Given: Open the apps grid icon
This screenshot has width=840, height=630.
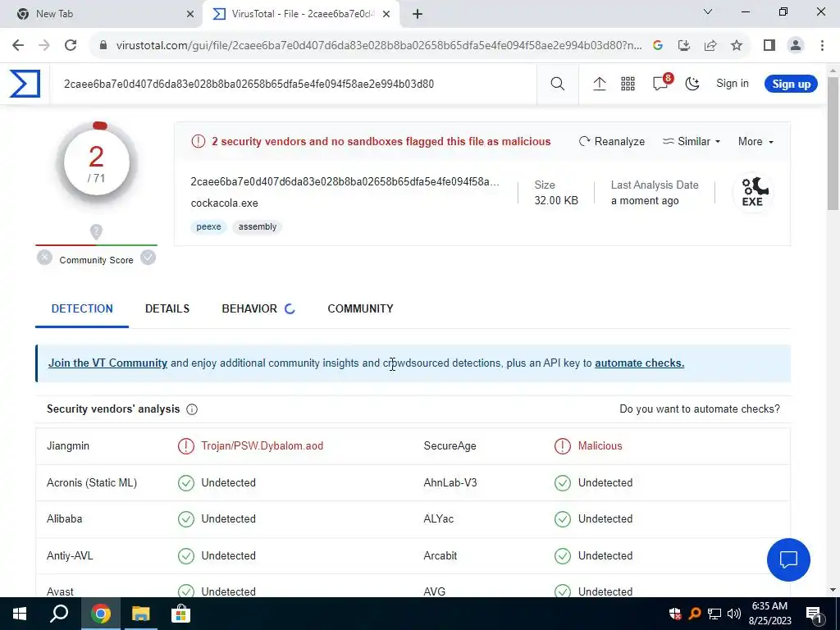Looking at the screenshot, I should [x=628, y=84].
